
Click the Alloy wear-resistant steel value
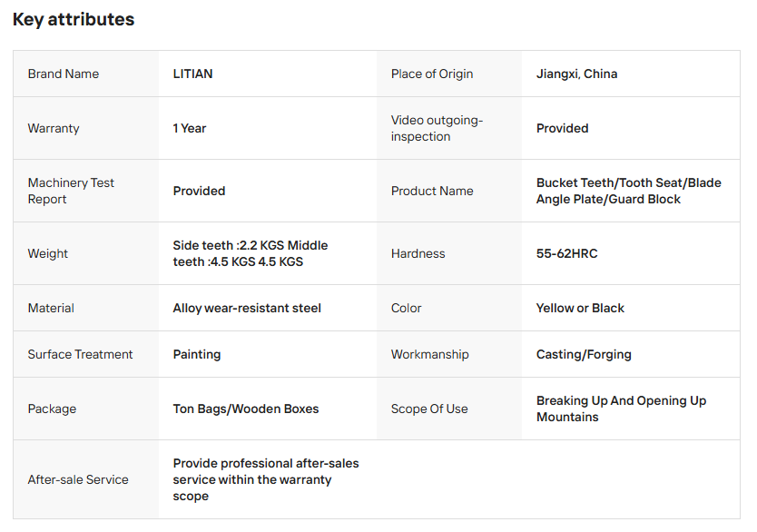pyautogui.click(x=247, y=308)
